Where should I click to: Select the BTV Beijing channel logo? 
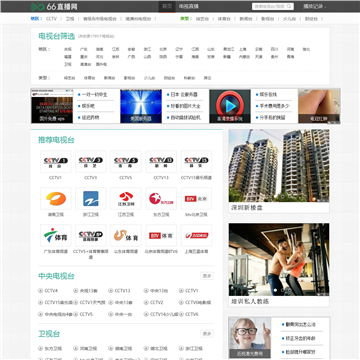(196, 199)
